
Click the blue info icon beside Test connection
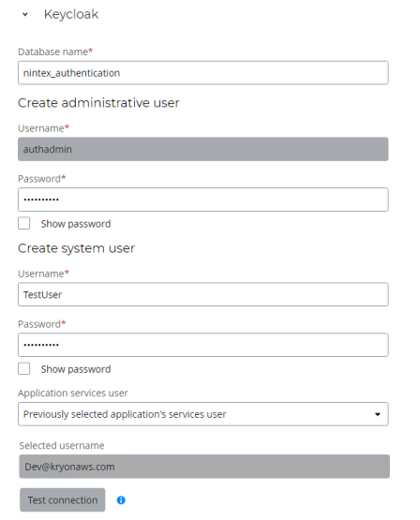click(121, 500)
